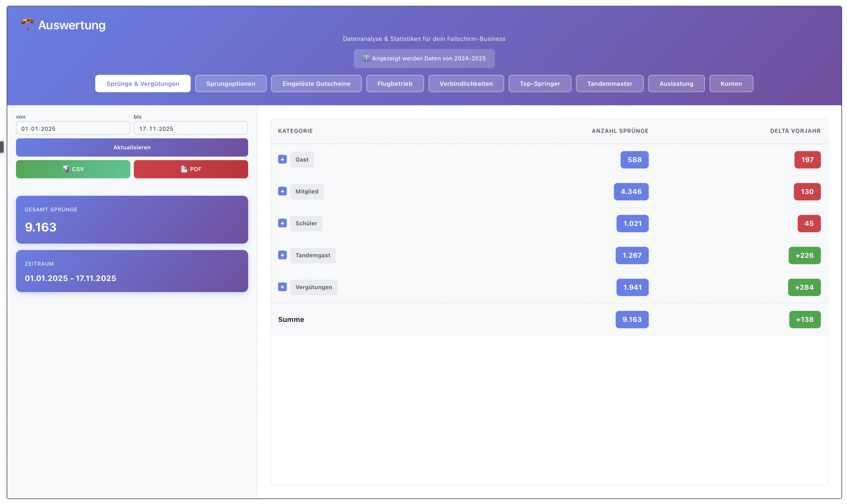The image size is (847, 504).
Task: Expand the Tandemgast category row
Action: tap(282, 255)
